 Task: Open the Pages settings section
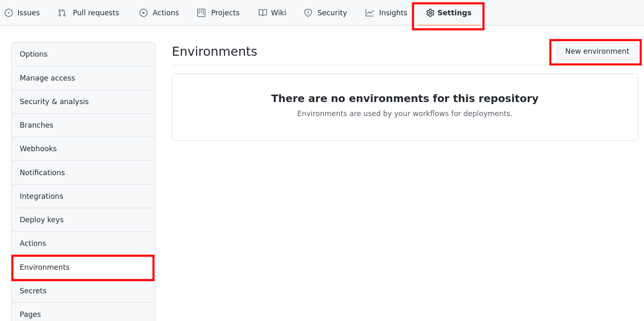[30, 314]
